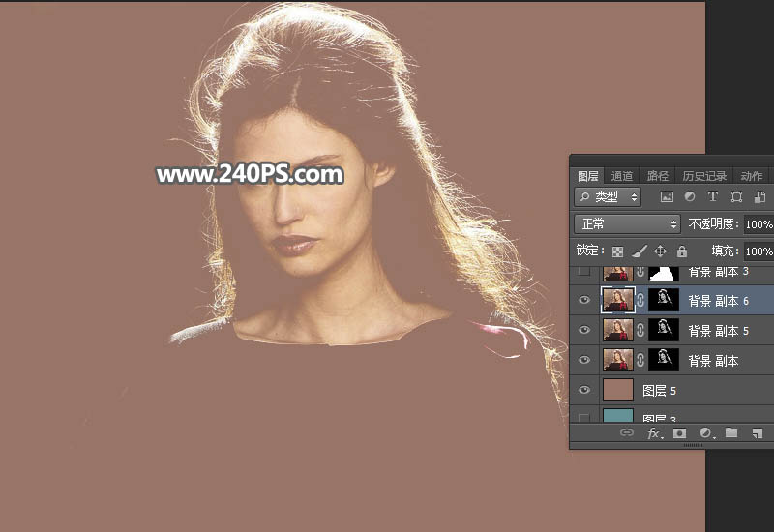Filter layers by shape layers icon
Viewport: 774px width, 532px height.
736,197
